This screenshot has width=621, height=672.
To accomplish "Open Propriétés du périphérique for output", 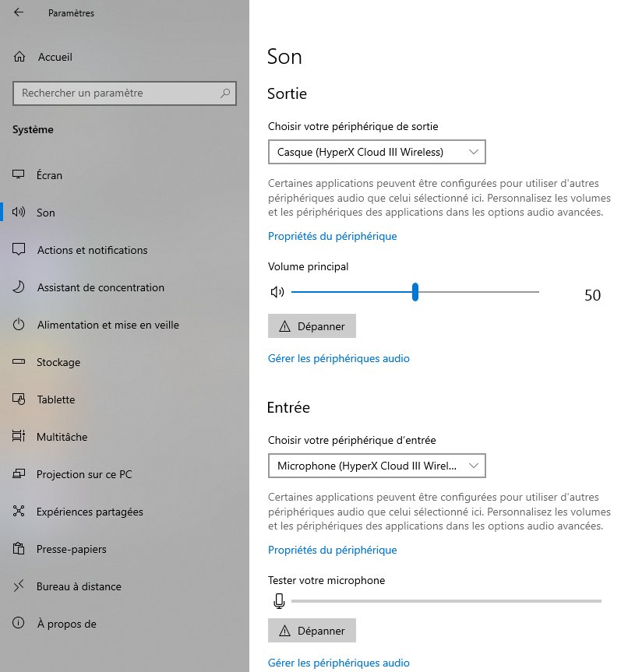I will (332, 236).
